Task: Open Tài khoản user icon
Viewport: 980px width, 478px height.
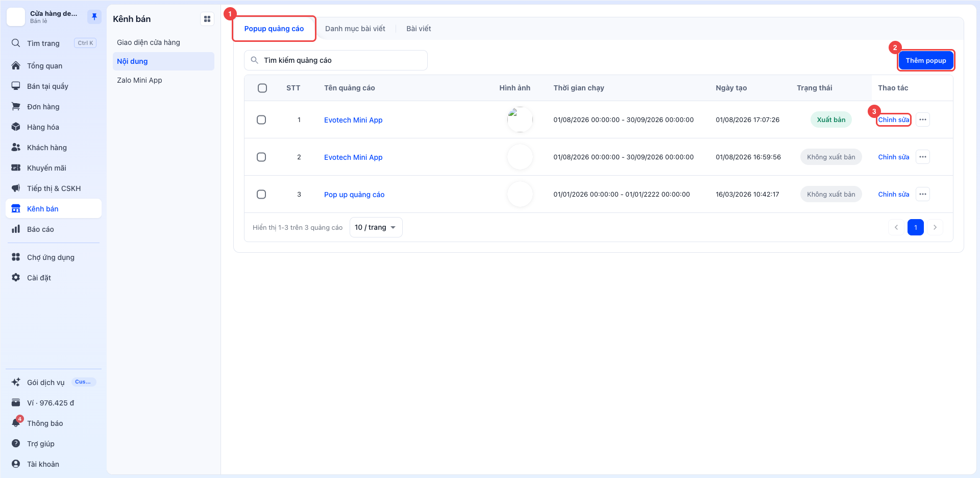Action: (x=16, y=464)
